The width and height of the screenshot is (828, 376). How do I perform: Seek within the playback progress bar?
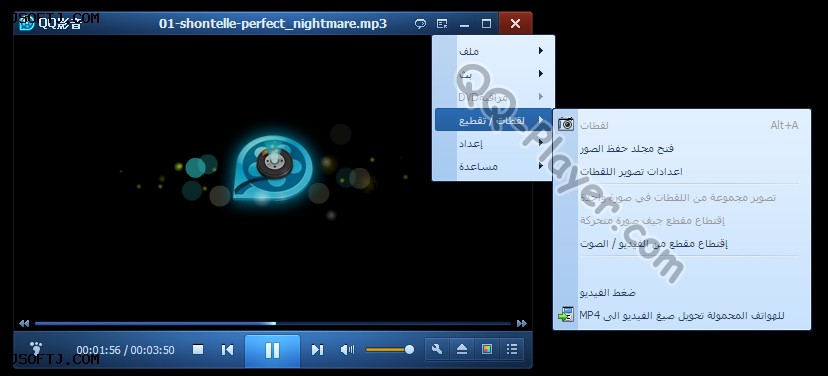pyautogui.click(x=272, y=323)
